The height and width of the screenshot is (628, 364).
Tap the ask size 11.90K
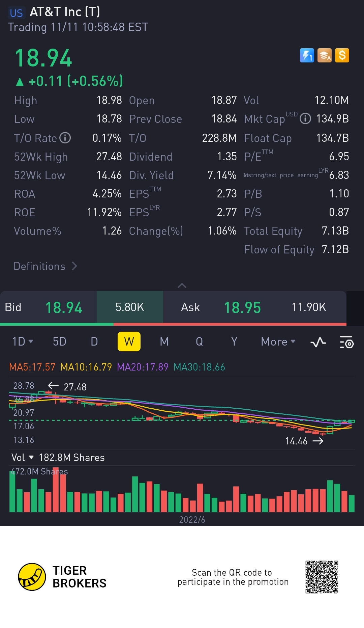[309, 307]
